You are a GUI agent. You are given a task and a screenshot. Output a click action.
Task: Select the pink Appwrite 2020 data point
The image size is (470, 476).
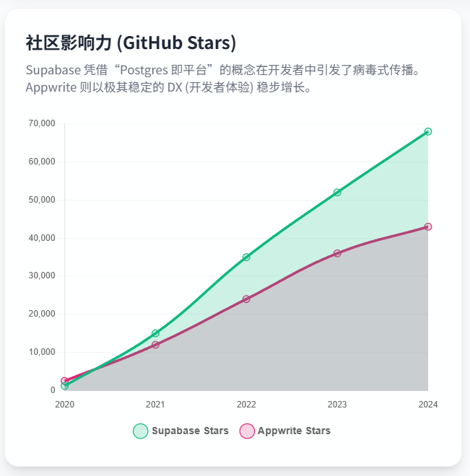(64, 381)
